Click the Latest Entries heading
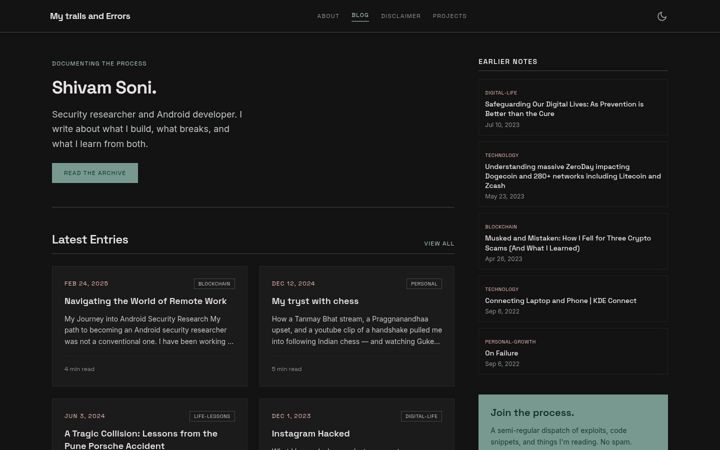Viewport: 720px width, 450px height. pos(90,240)
